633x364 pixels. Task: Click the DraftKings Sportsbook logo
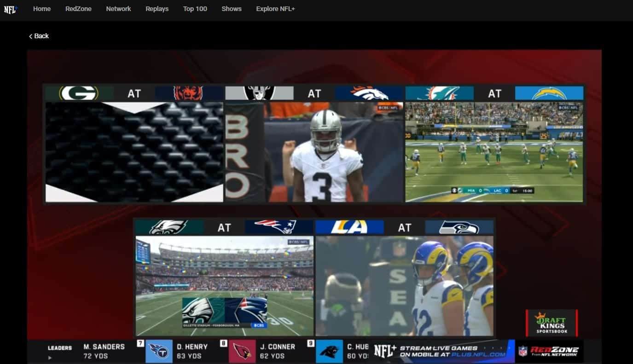[x=552, y=323]
